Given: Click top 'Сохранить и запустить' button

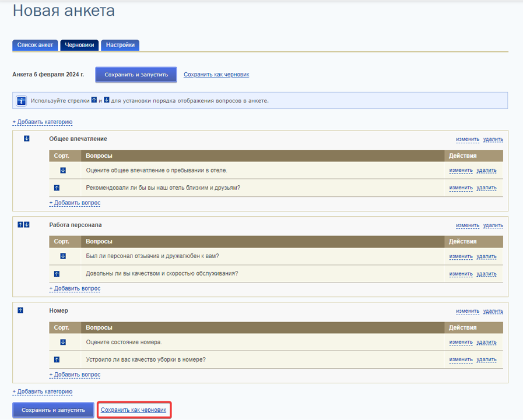Looking at the screenshot, I should click(x=136, y=75).
